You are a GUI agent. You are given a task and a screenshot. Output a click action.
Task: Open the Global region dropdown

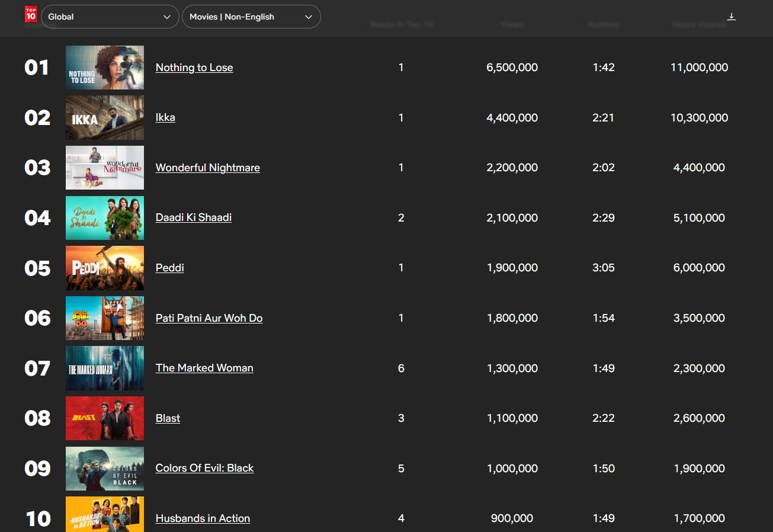110,17
